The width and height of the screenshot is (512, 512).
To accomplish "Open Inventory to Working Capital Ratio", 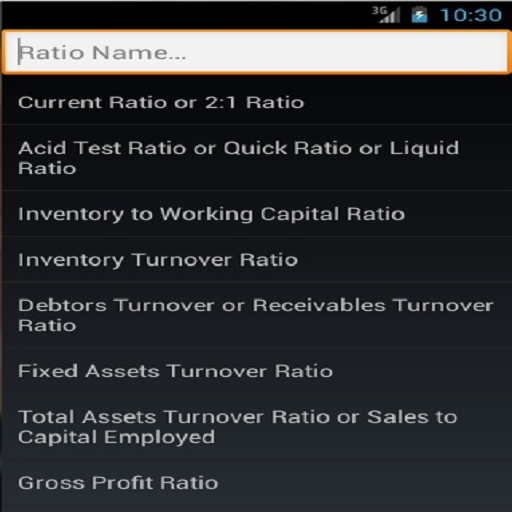I will 256,214.
